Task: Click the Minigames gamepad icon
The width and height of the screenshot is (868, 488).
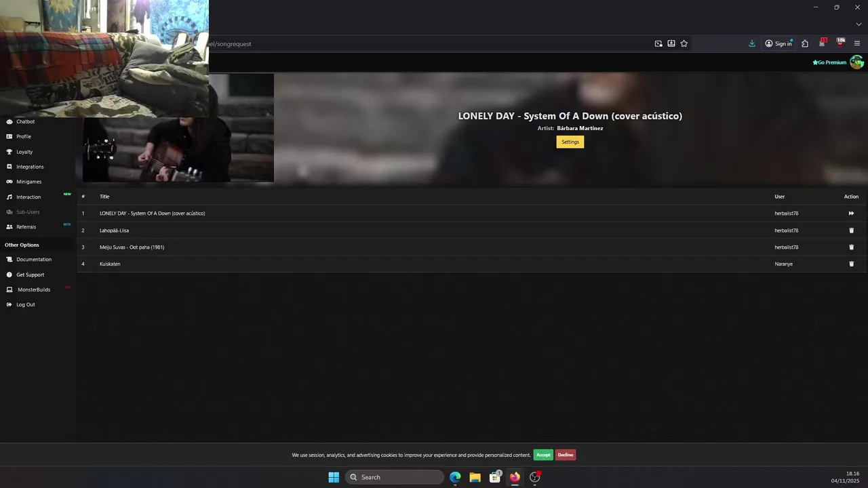Action: [x=9, y=182]
